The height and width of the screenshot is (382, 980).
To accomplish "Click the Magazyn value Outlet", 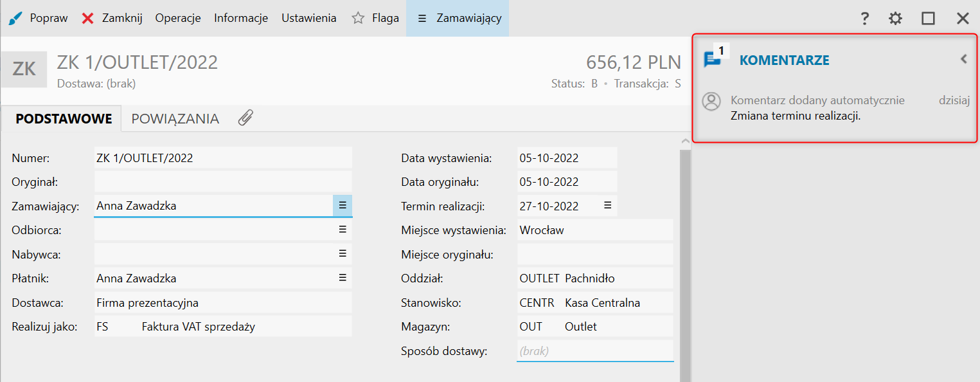I will [x=581, y=327].
